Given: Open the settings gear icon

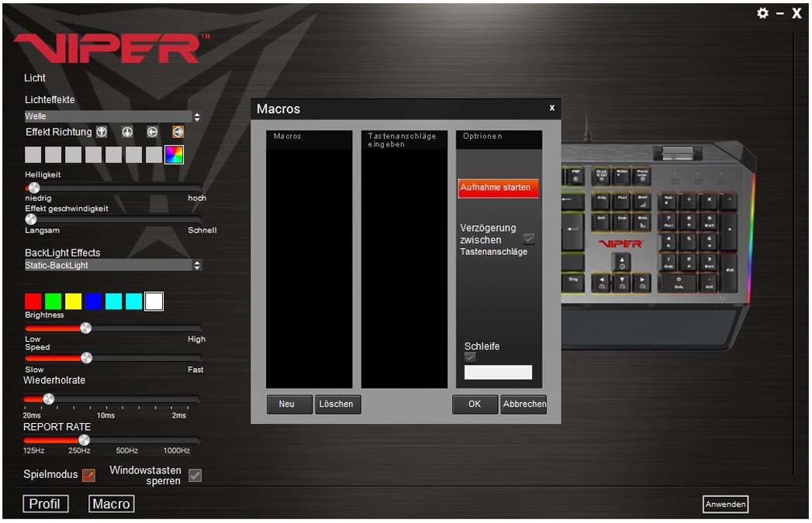Looking at the screenshot, I should pyautogui.click(x=762, y=13).
